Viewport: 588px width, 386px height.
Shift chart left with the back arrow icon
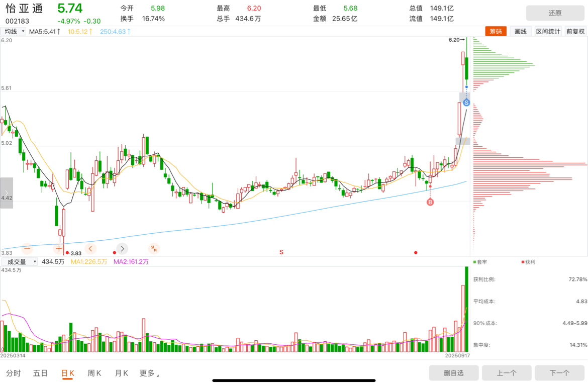[x=90, y=248]
